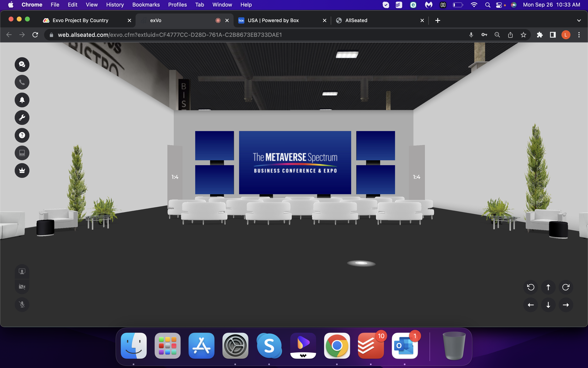588x368 pixels.
Task: Click microphone permission icon in address bar
Action: pos(471,35)
